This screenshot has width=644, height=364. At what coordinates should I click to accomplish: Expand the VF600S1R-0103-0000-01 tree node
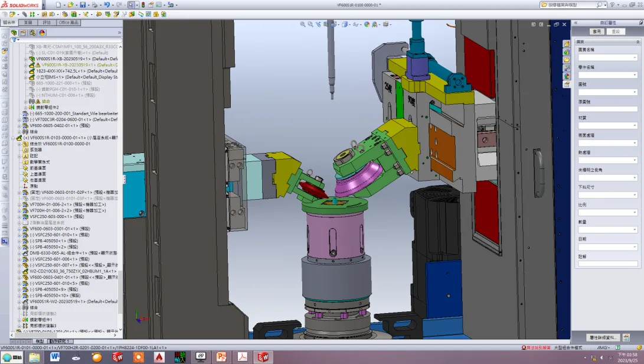13,138
